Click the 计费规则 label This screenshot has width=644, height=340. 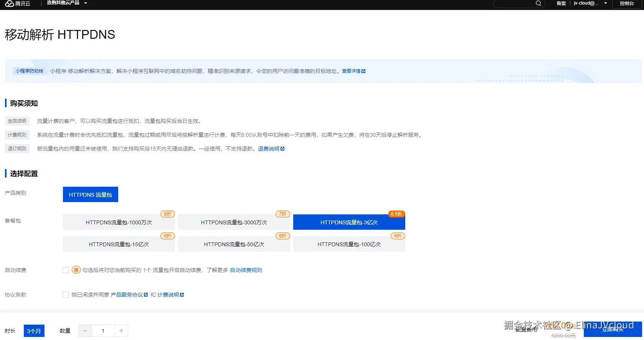[17, 135]
